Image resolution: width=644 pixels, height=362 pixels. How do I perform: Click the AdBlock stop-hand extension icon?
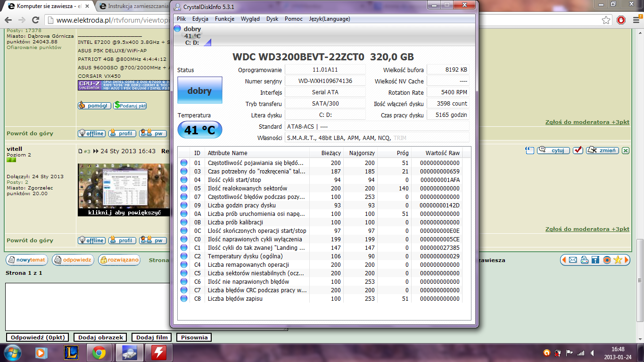(621, 20)
